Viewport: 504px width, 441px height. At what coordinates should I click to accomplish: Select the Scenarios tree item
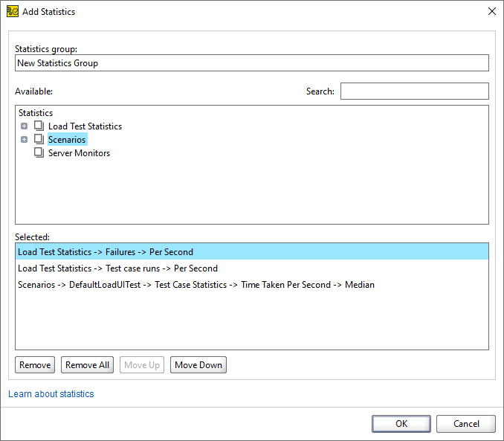[67, 140]
